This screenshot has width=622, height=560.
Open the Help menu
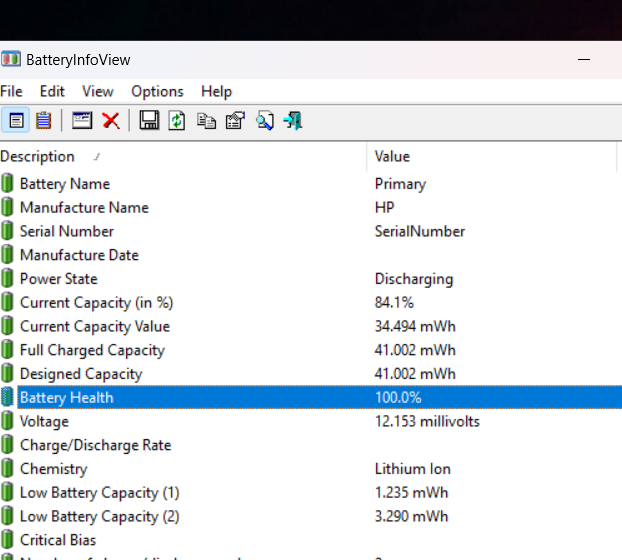(x=216, y=92)
